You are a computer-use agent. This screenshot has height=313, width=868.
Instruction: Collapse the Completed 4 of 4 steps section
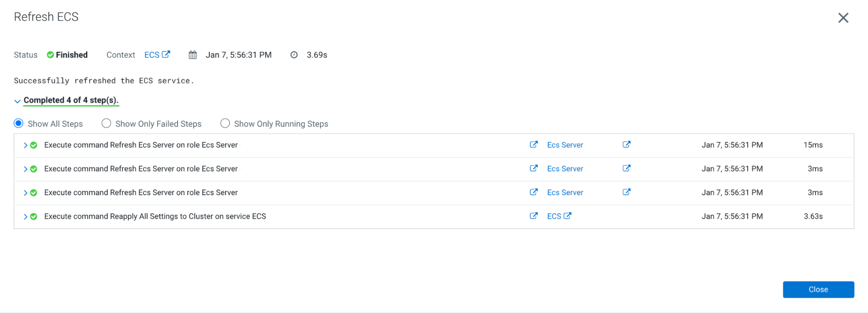tap(17, 101)
